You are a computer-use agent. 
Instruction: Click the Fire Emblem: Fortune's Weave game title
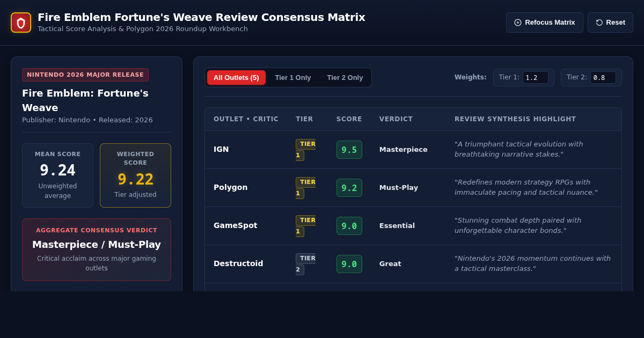coord(85,100)
